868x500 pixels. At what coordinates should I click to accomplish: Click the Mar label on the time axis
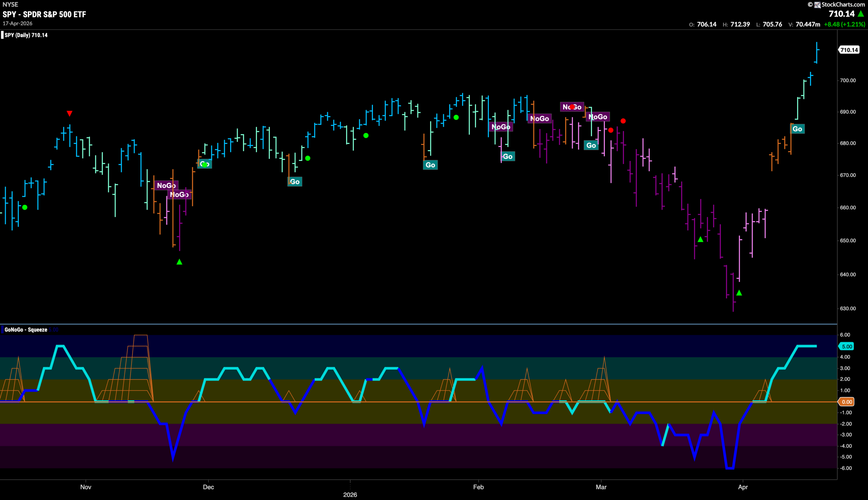601,487
